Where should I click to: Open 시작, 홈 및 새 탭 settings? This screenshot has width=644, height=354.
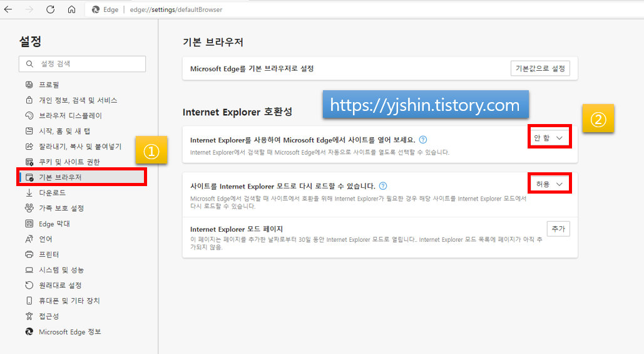(64, 131)
